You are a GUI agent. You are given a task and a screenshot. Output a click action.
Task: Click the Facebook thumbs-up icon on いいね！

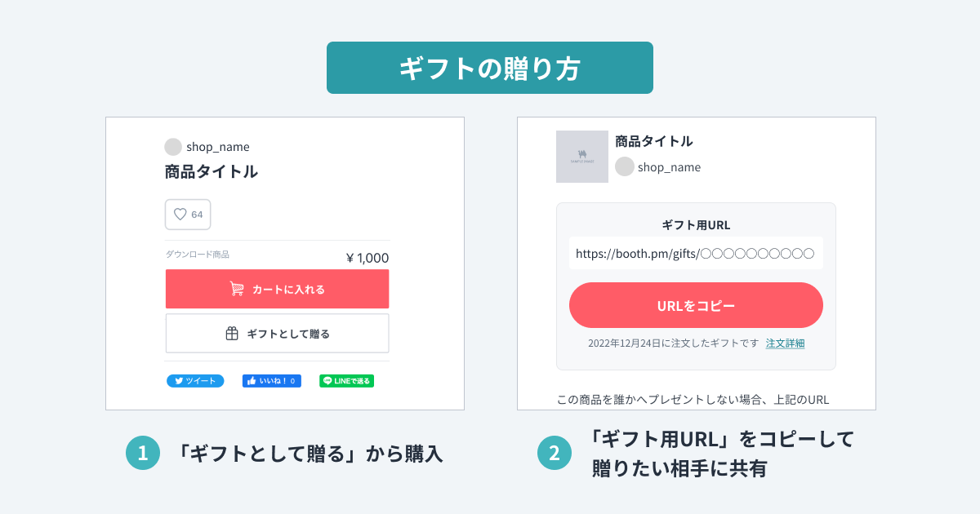pos(252,381)
